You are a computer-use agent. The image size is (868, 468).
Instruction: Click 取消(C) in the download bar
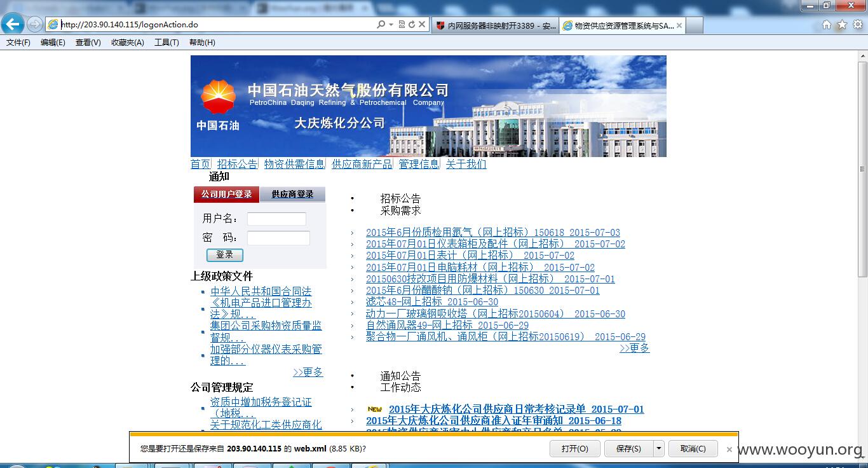click(693, 448)
